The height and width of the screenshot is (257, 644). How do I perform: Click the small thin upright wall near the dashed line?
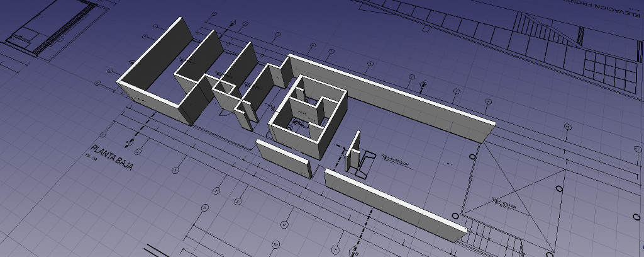[353, 151]
